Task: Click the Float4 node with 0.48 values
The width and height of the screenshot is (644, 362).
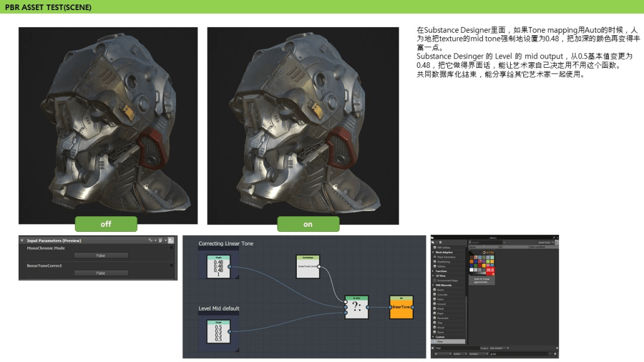Action: [x=218, y=268]
